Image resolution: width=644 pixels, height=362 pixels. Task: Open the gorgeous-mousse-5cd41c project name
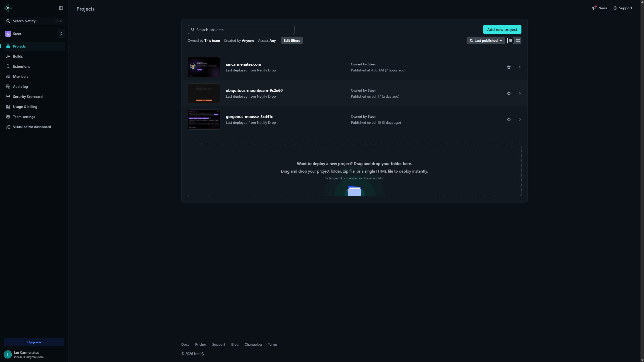click(x=249, y=116)
